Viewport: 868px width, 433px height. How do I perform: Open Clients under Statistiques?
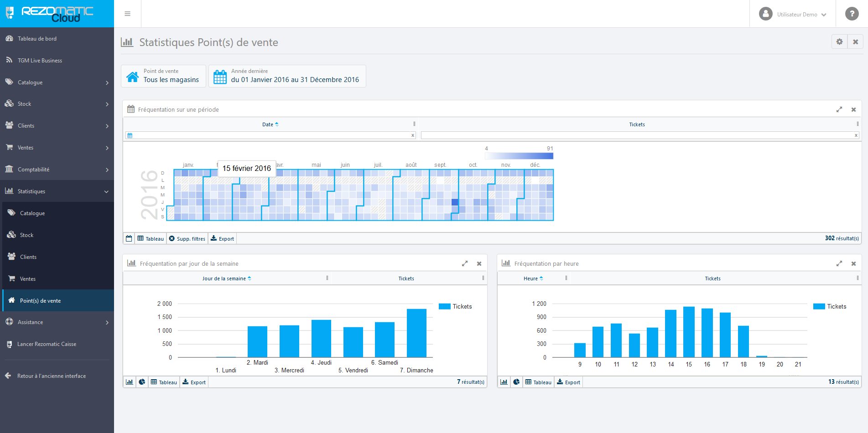point(58,257)
